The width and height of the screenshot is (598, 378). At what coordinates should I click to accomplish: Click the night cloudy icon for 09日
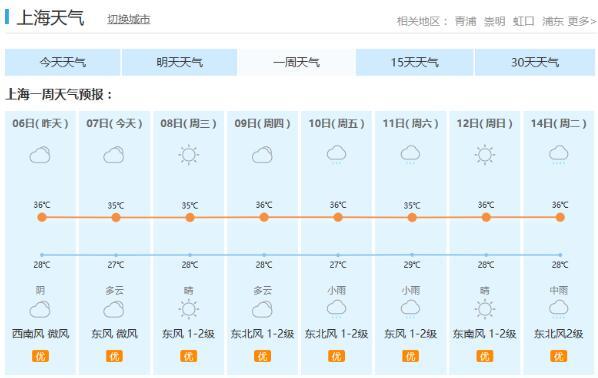click(262, 309)
